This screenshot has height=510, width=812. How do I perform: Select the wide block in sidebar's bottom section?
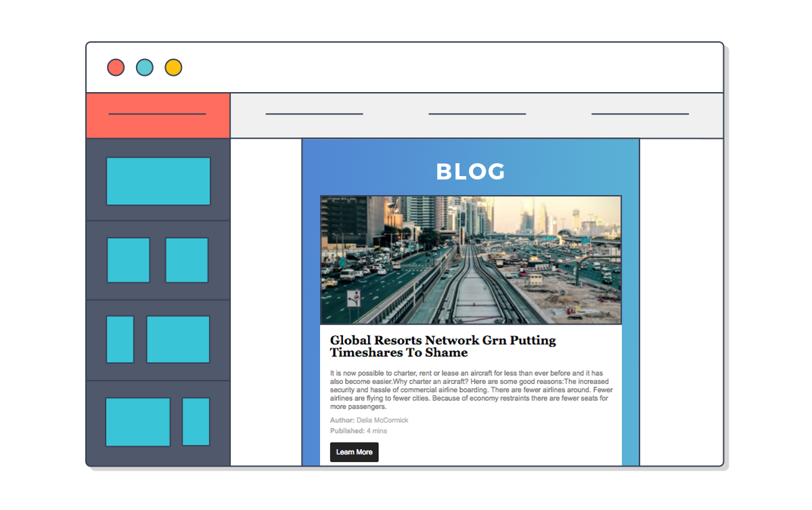(x=138, y=422)
